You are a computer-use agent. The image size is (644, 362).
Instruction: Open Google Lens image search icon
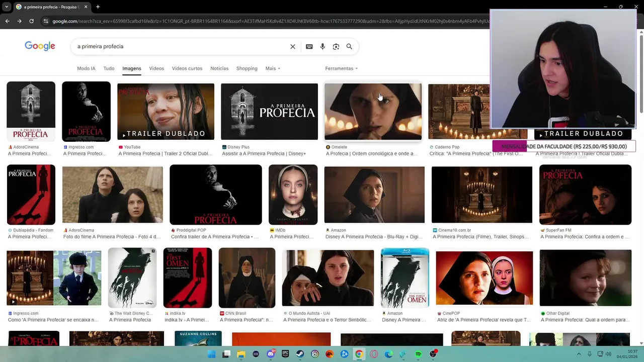click(336, 46)
